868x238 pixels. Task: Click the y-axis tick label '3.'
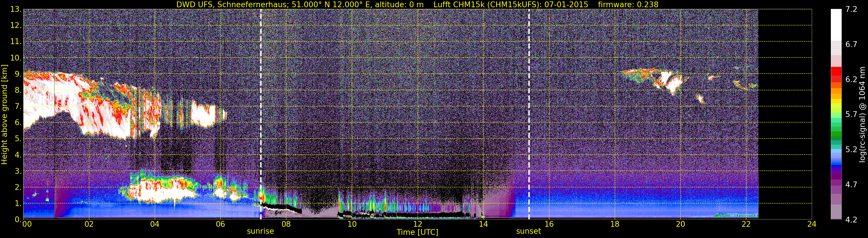tap(18, 171)
